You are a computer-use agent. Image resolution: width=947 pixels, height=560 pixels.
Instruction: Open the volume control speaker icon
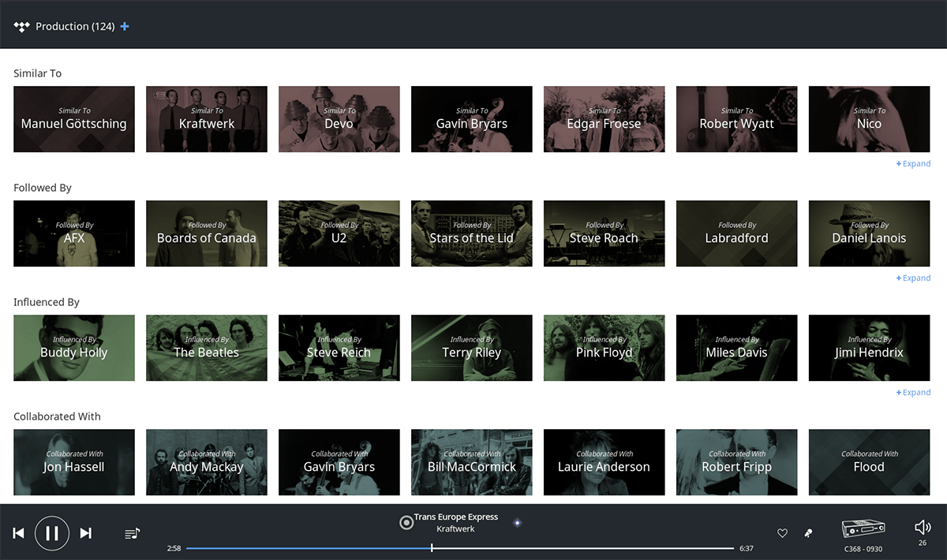[x=923, y=528]
